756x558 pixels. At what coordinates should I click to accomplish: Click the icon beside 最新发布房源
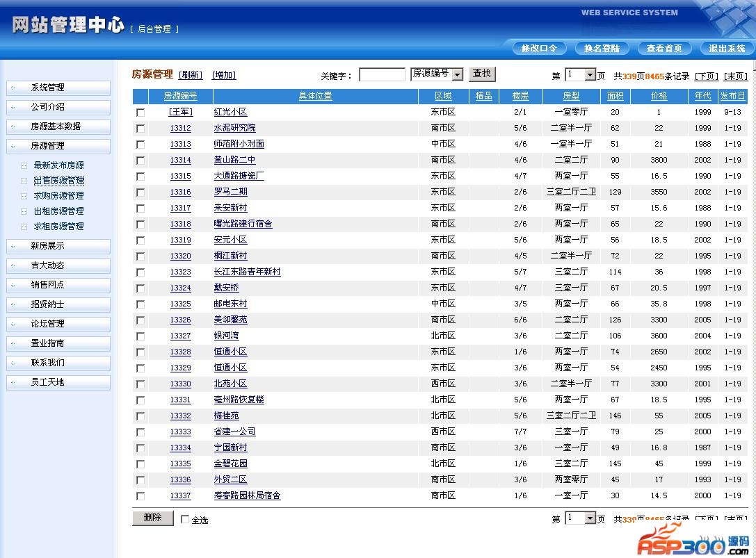click(x=24, y=166)
